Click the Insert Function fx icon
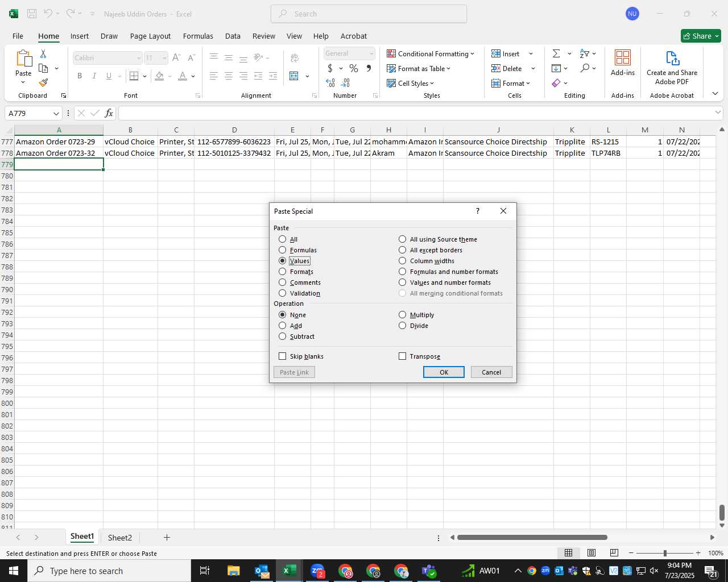This screenshot has width=728, height=582. pyautogui.click(x=109, y=113)
